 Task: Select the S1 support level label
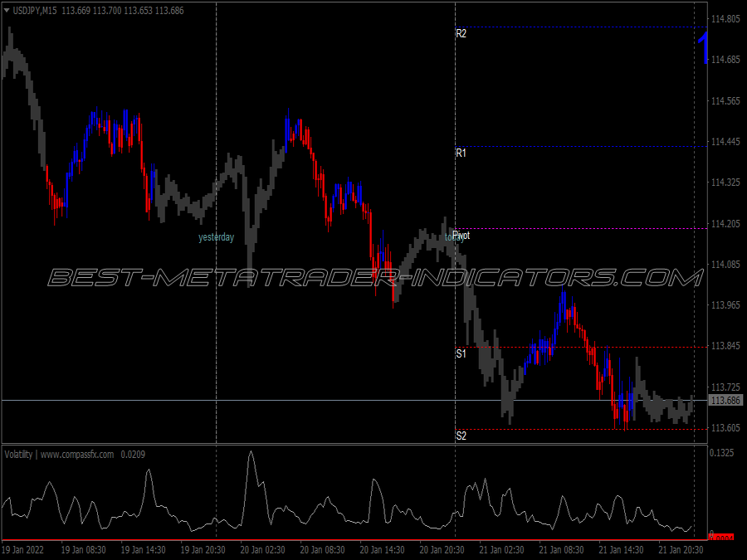(461, 353)
